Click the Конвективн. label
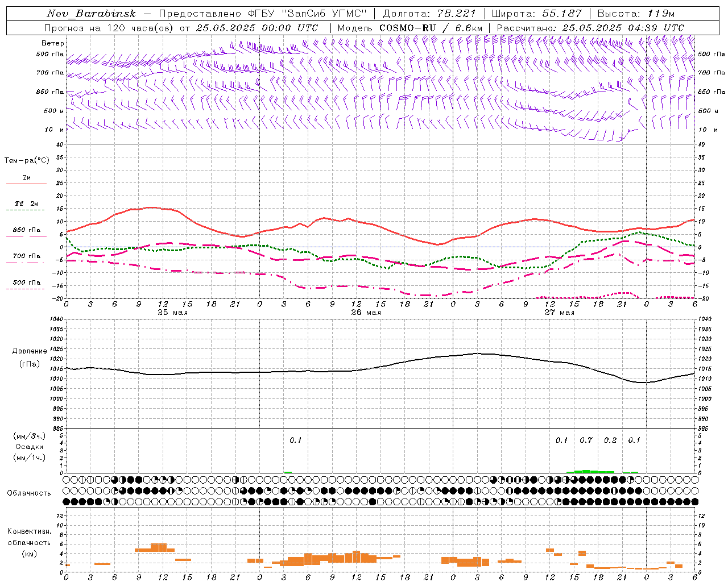This screenshot has width=728, height=582. pyautogui.click(x=29, y=531)
